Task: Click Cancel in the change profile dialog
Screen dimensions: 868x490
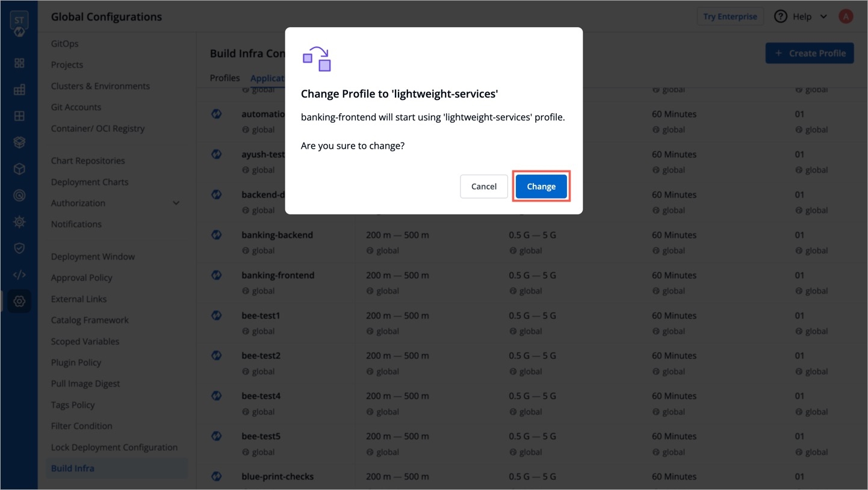Action: tap(483, 187)
